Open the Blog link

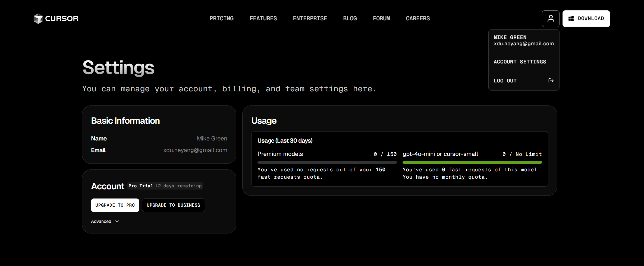pyautogui.click(x=350, y=18)
